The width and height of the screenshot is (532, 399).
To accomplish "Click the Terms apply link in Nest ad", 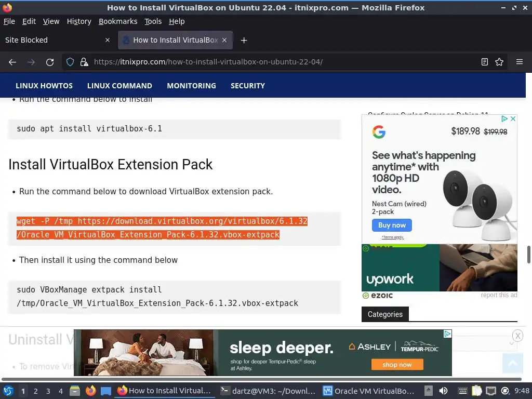I will coord(393,237).
